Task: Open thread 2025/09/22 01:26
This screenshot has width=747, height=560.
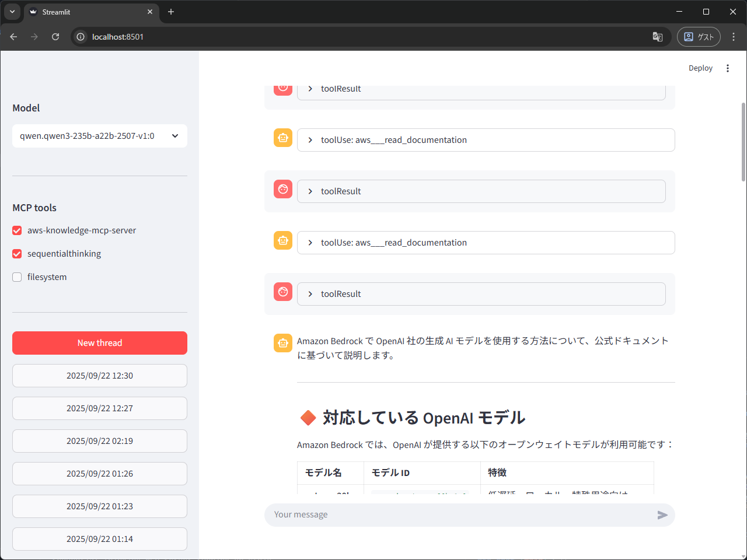Action: [x=100, y=474]
